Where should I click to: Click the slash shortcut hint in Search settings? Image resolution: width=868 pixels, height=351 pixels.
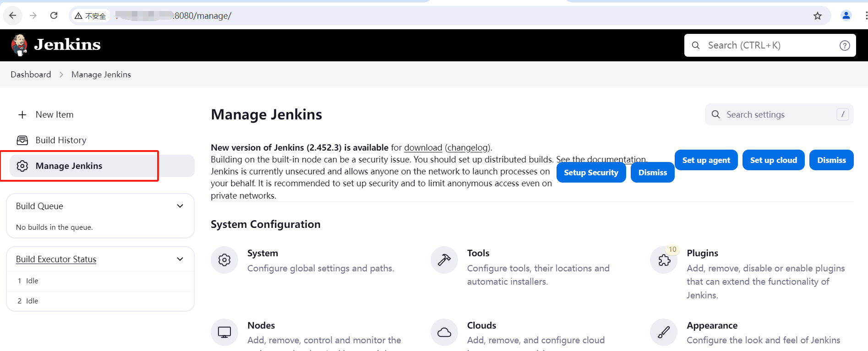[x=842, y=114]
